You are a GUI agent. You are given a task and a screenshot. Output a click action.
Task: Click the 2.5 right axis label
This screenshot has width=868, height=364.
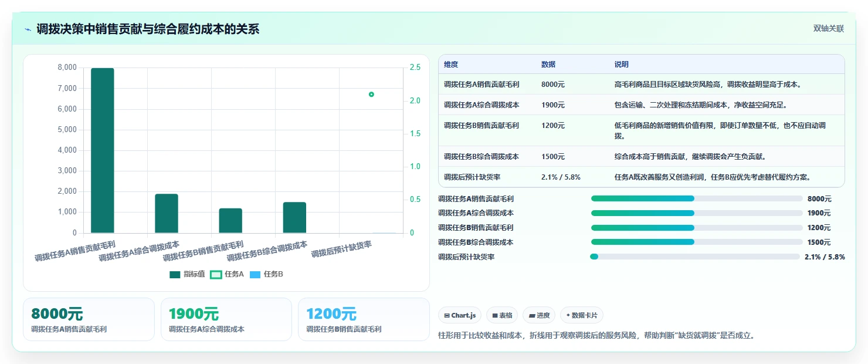click(415, 68)
